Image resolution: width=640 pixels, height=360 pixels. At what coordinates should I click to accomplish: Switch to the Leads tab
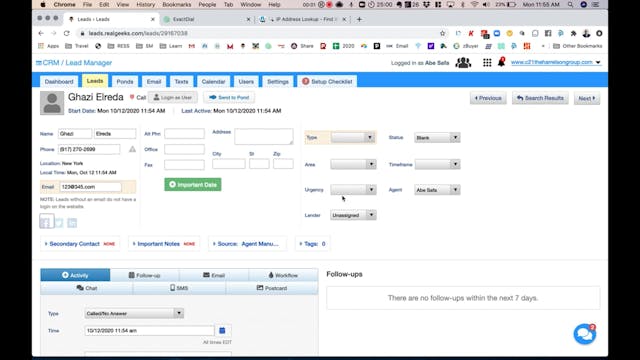point(95,81)
